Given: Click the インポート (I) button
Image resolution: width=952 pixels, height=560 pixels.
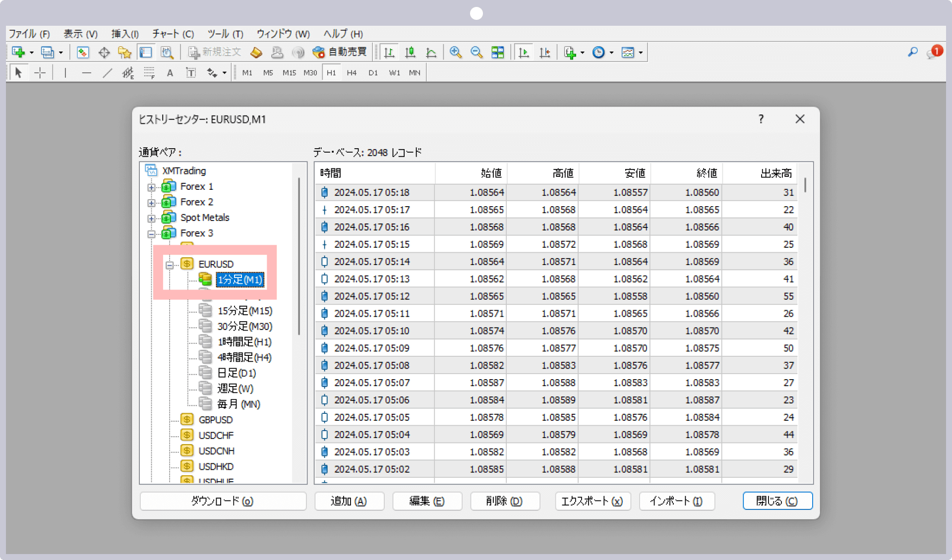Looking at the screenshot, I should 677,501.
